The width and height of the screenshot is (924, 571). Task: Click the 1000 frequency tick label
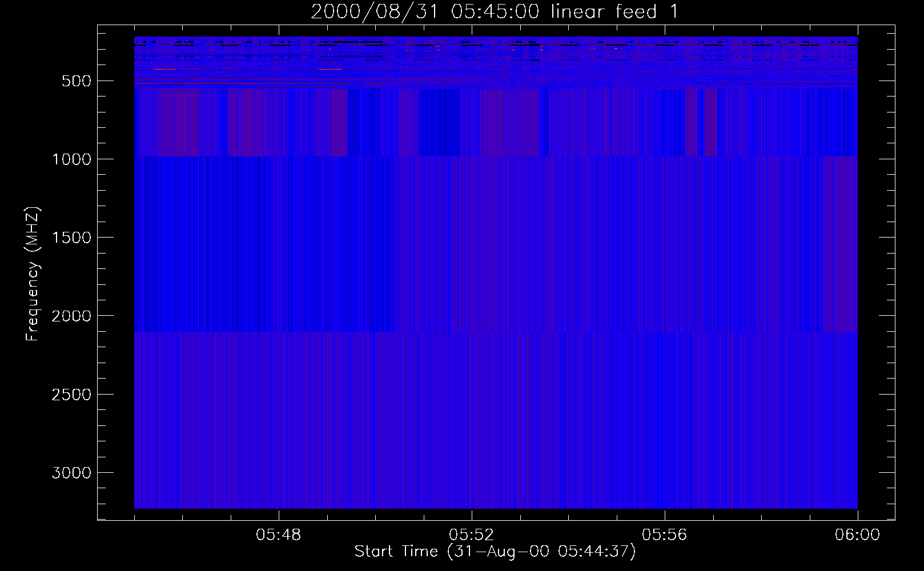pos(71,159)
